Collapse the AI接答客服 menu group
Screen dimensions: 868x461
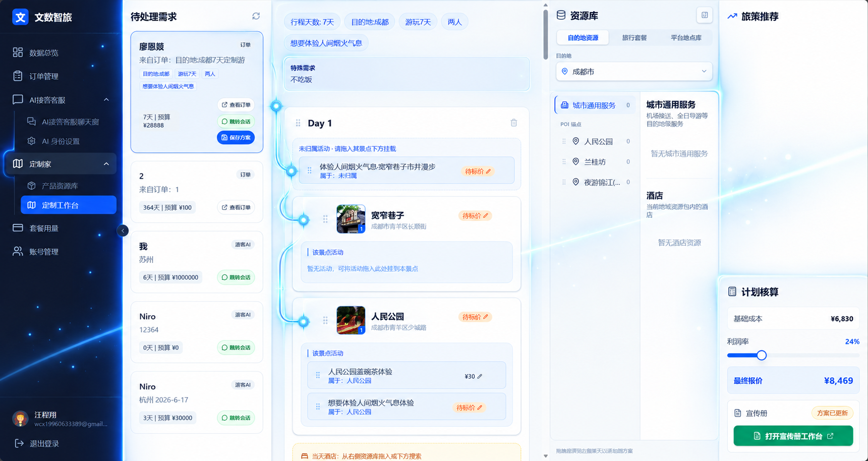pos(106,100)
